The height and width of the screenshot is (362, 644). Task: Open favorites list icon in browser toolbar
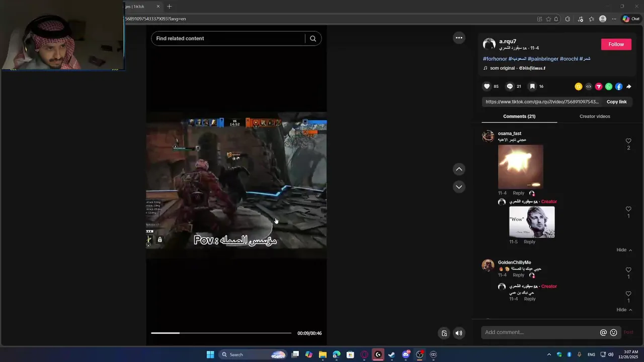pyautogui.click(x=592, y=19)
